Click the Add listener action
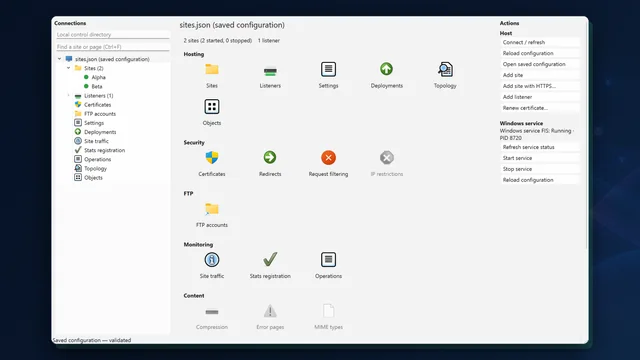 (540, 97)
